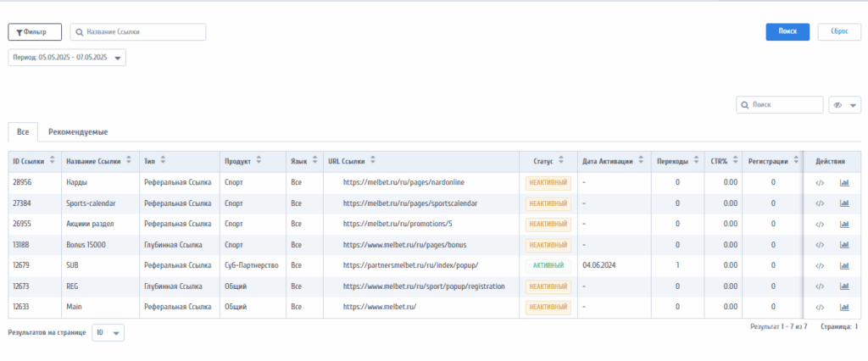Sort by ID Ссылки column

[53, 161]
